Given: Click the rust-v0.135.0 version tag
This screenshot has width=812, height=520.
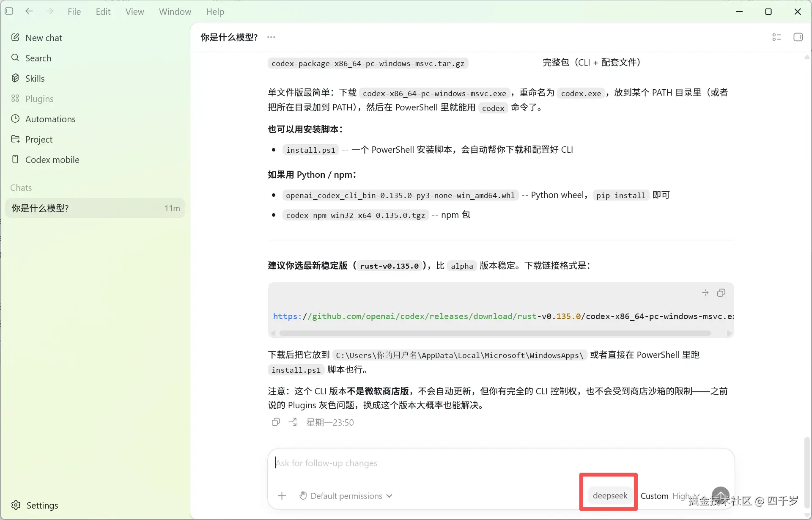Looking at the screenshot, I should tap(390, 266).
